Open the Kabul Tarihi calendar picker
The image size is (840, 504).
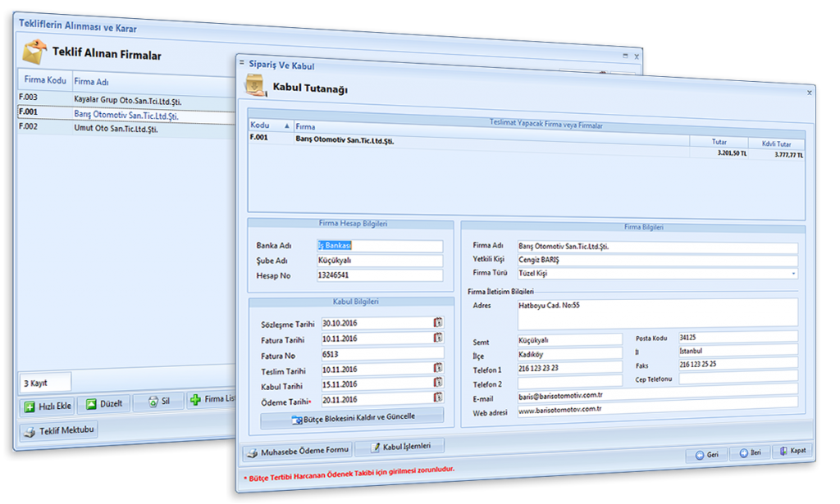(438, 384)
